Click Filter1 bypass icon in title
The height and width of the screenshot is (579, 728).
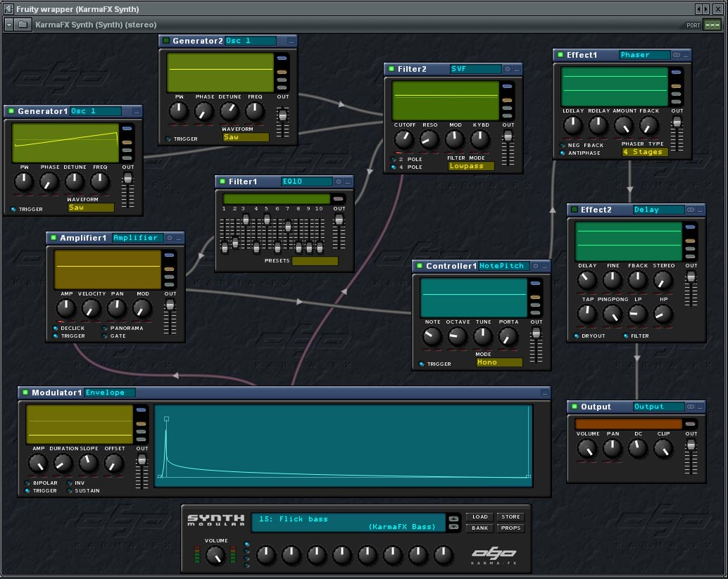[339, 182]
